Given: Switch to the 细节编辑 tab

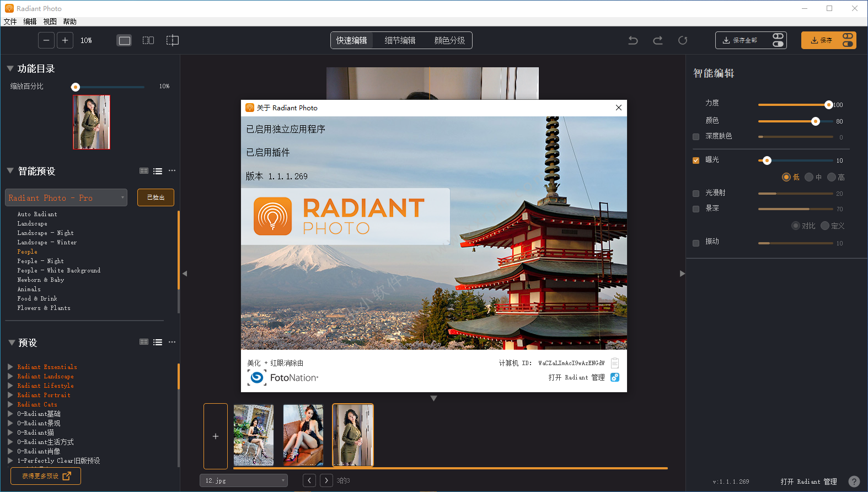Looking at the screenshot, I should 400,40.
